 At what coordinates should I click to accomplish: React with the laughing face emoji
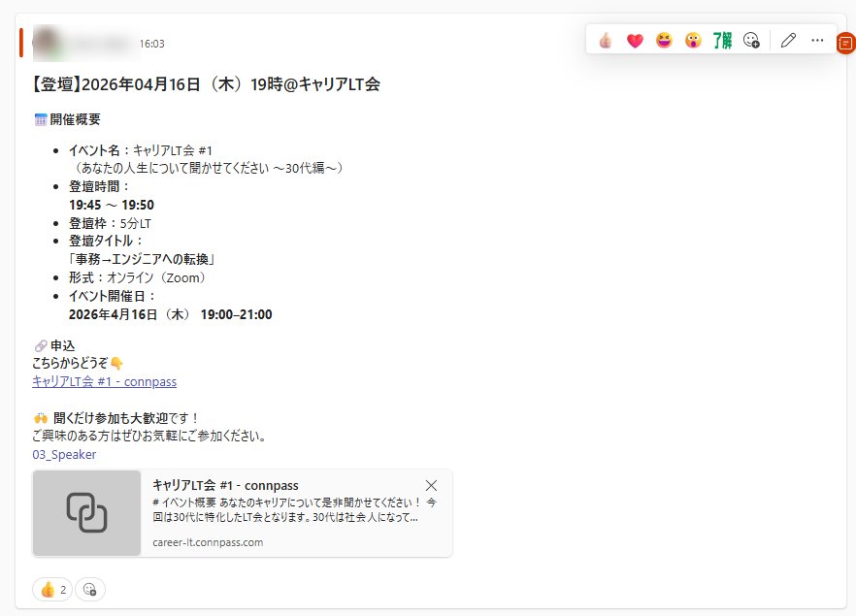tap(664, 41)
